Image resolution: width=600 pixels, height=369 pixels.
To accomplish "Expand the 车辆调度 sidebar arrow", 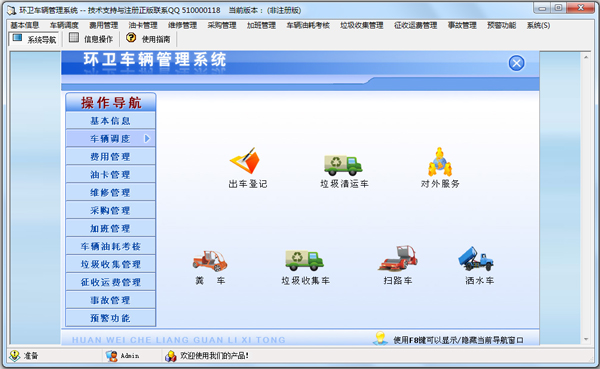I will coord(147,139).
